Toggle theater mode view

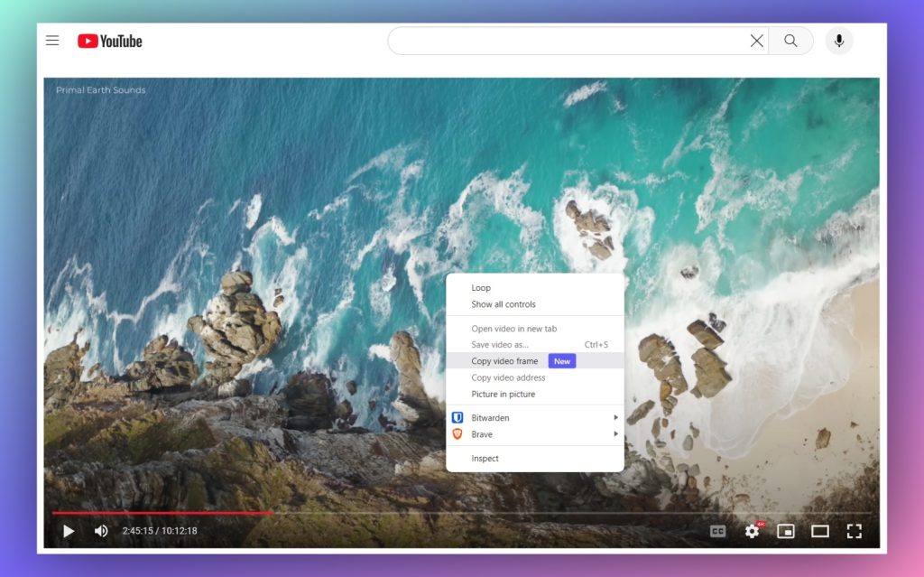pos(819,531)
